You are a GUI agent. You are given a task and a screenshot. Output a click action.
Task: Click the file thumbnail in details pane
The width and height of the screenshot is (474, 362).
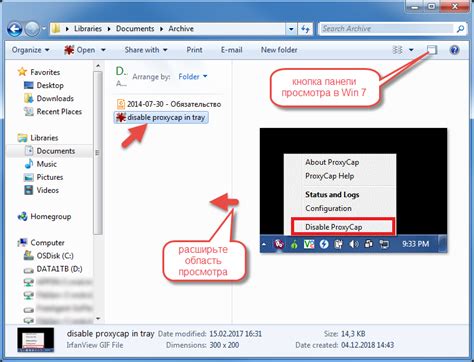(35, 340)
